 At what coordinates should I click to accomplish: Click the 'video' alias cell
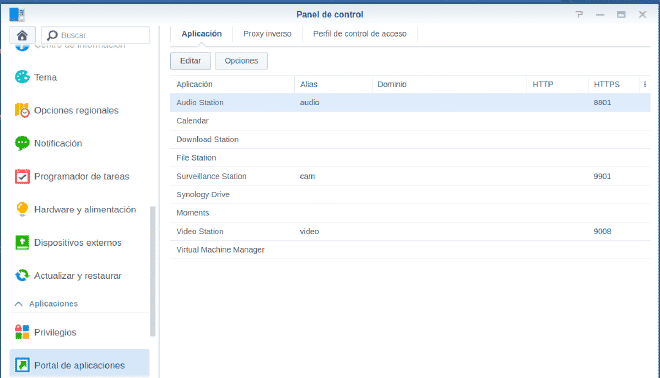(309, 231)
